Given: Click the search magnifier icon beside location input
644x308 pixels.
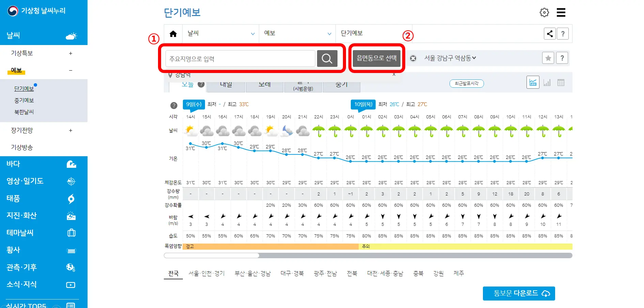Looking at the screenshot, I should pos(327,58).
